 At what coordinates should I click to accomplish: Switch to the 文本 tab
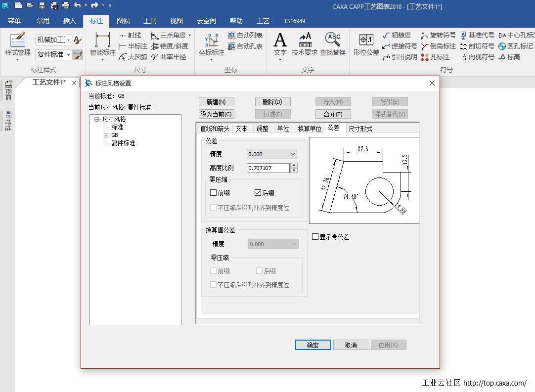click(241, 129)
